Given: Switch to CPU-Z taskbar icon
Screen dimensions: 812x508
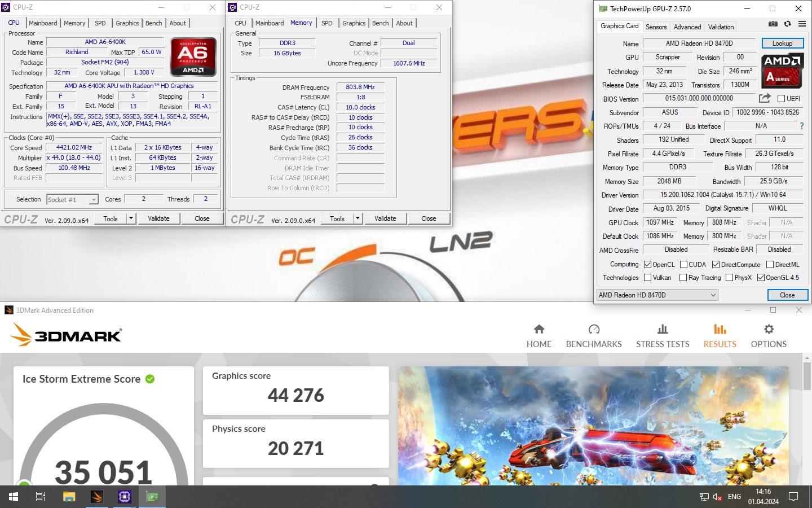Looking at the screenshot, I should [x=124, y=497].
